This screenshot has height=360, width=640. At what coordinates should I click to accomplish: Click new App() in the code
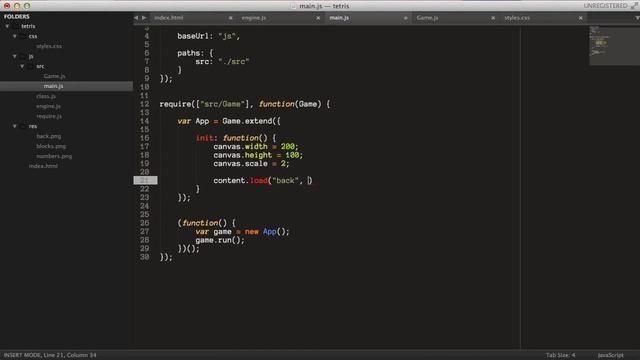[x=267, y=232]
